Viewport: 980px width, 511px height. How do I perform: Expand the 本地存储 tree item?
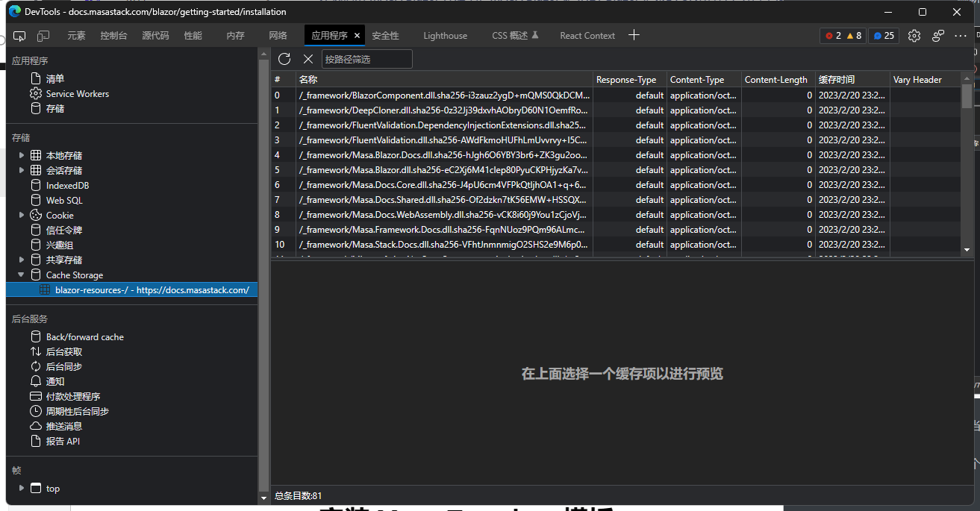pyautogui.click(x=21, y=155)
